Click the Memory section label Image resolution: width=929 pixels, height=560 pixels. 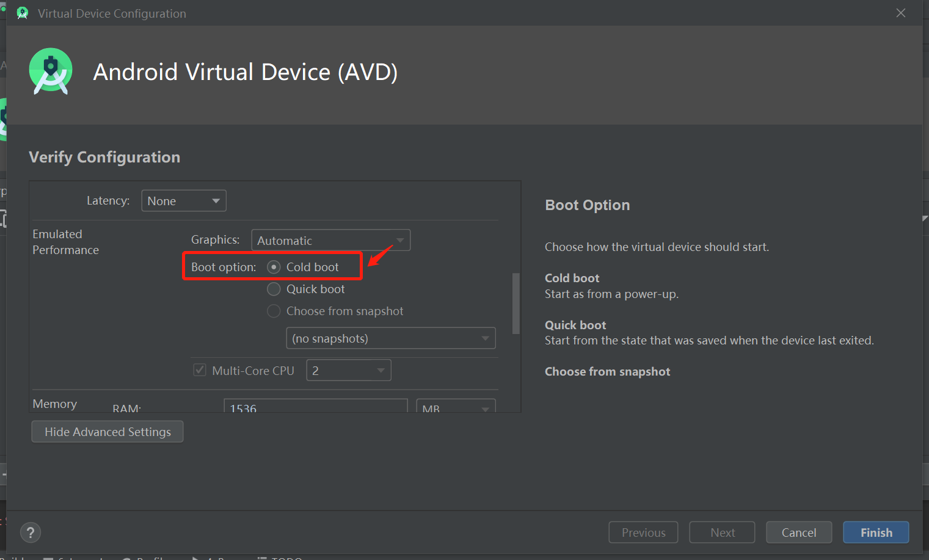(54, 404)
